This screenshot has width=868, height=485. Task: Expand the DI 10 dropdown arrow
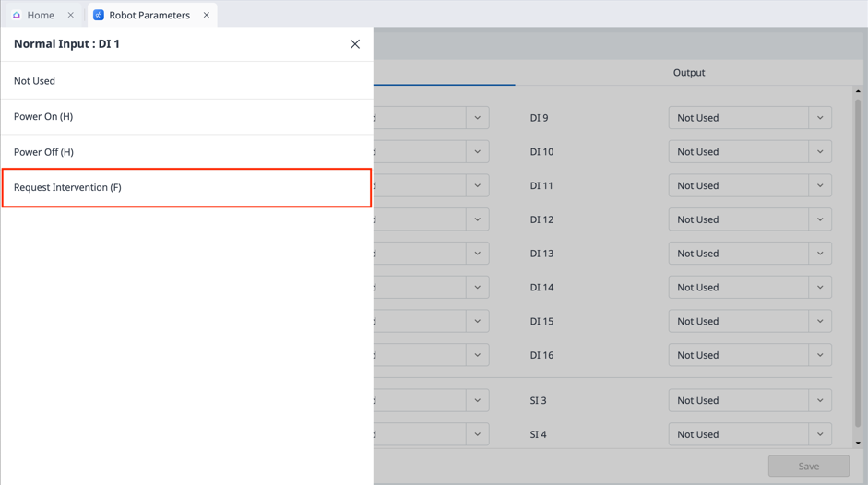click(x=820, y=152)
